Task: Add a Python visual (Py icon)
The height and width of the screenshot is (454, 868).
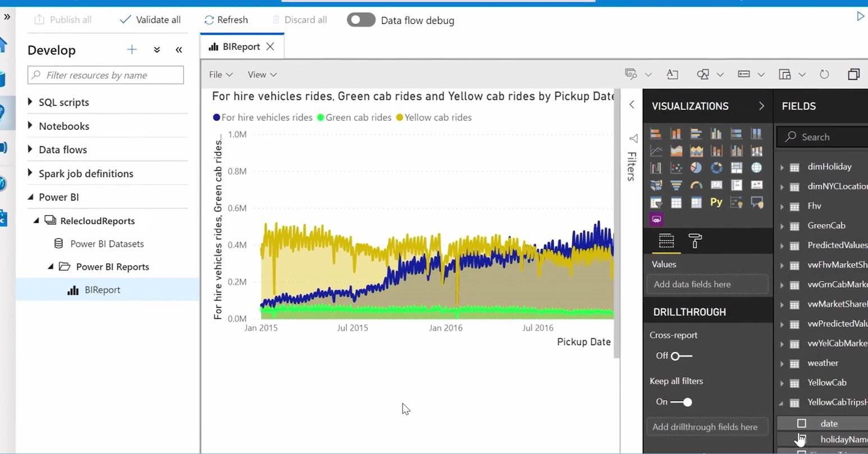Action: tap(716, 202)
